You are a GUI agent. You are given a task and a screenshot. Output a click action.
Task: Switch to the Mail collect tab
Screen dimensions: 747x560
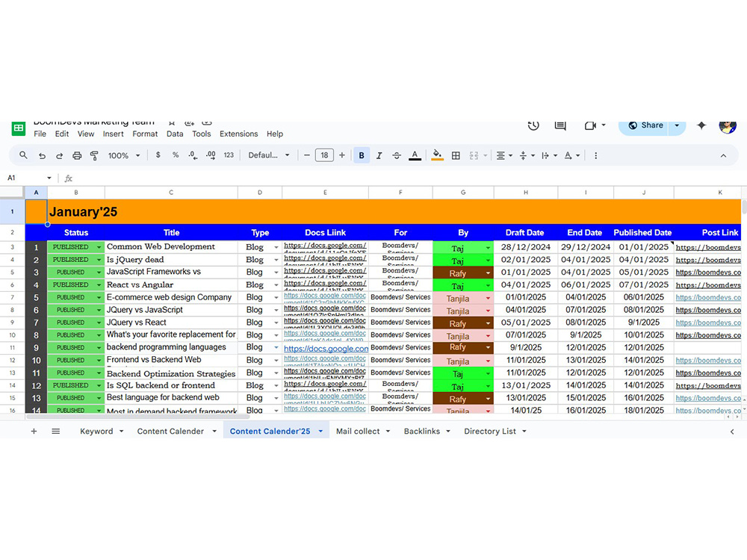pos(358,431)
